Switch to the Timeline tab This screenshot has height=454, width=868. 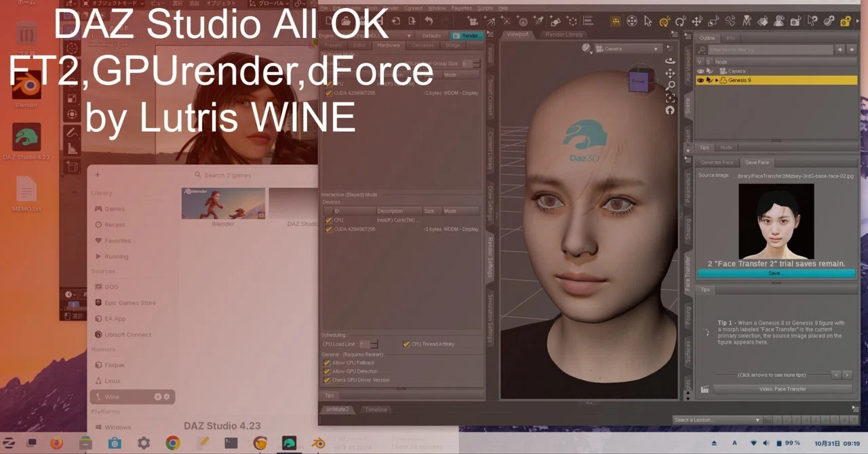click(x=376, y=409)
